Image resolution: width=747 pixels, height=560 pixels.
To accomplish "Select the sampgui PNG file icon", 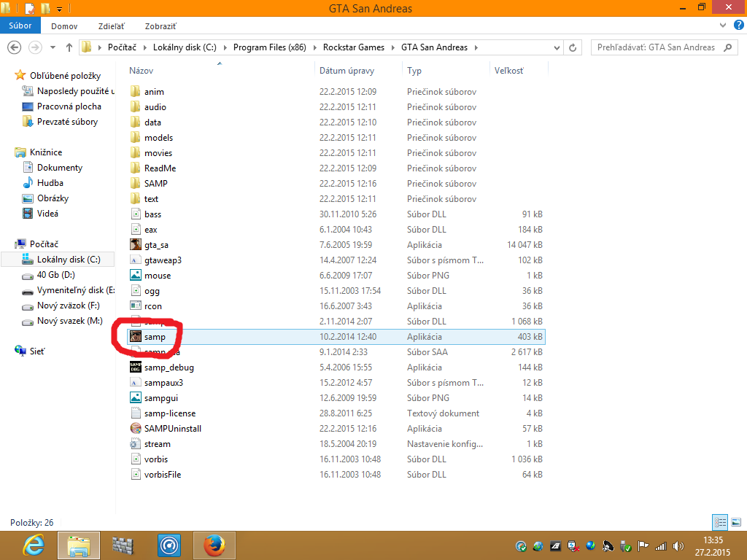I will click(x=135, y=397).
